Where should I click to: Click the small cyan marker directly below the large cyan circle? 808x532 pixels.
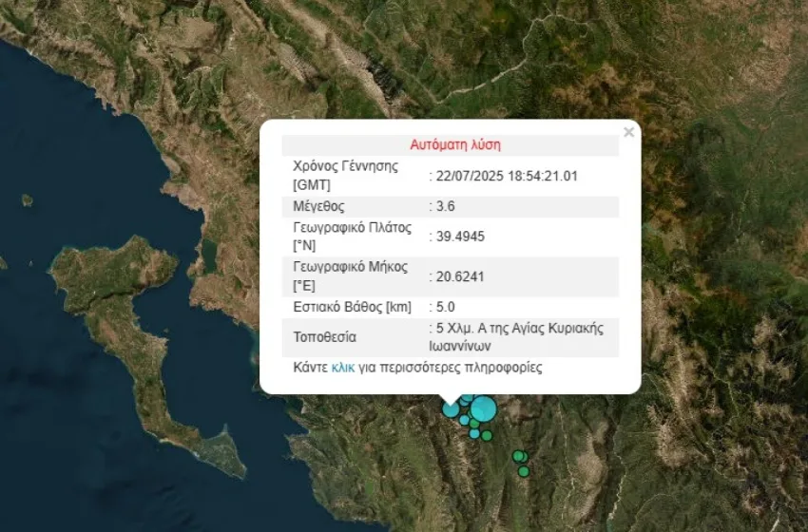(x=474, y=433)
